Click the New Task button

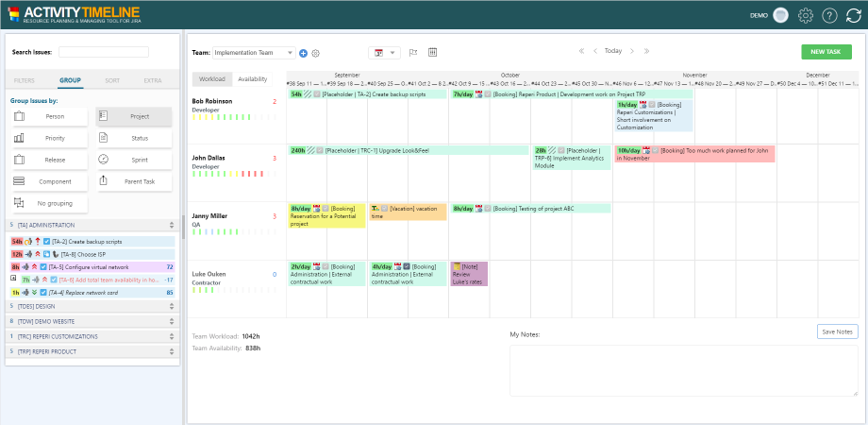tap(826, 52)
